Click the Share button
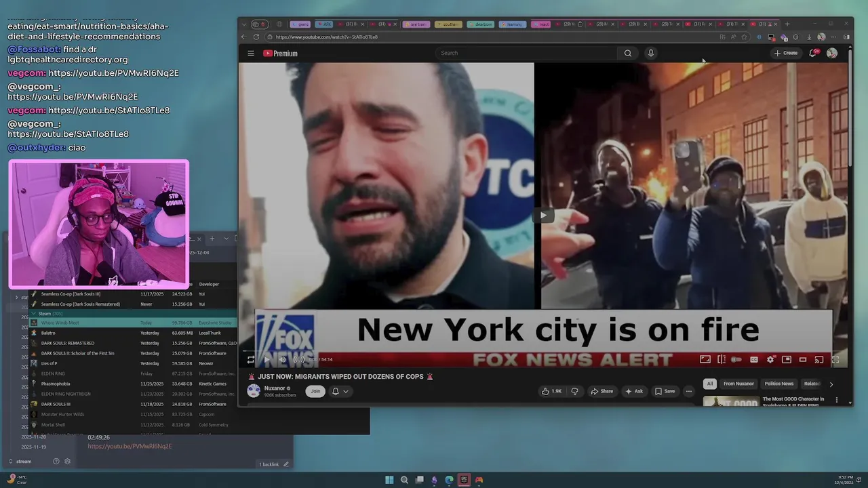 [601, 391]
